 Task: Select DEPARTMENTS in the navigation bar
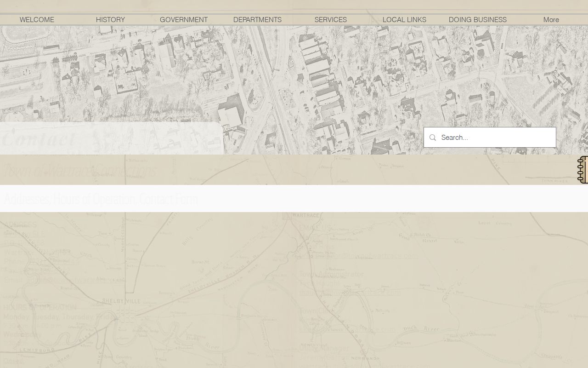click(x=257, y=20)
